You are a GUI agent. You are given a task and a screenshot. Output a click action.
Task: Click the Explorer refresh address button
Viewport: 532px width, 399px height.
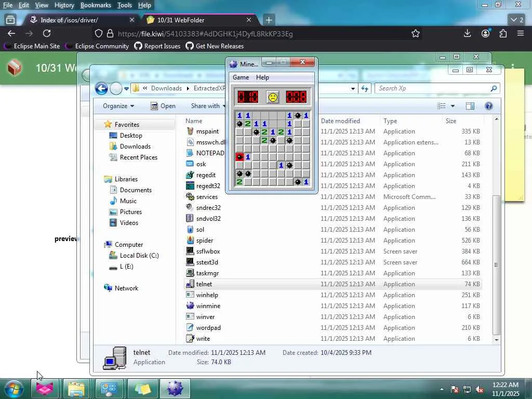click(x=365, y=88)
